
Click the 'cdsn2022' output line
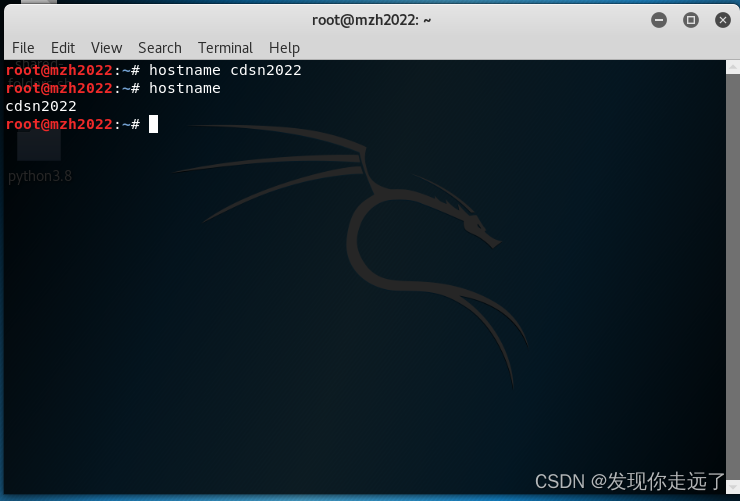click(41, 106)
